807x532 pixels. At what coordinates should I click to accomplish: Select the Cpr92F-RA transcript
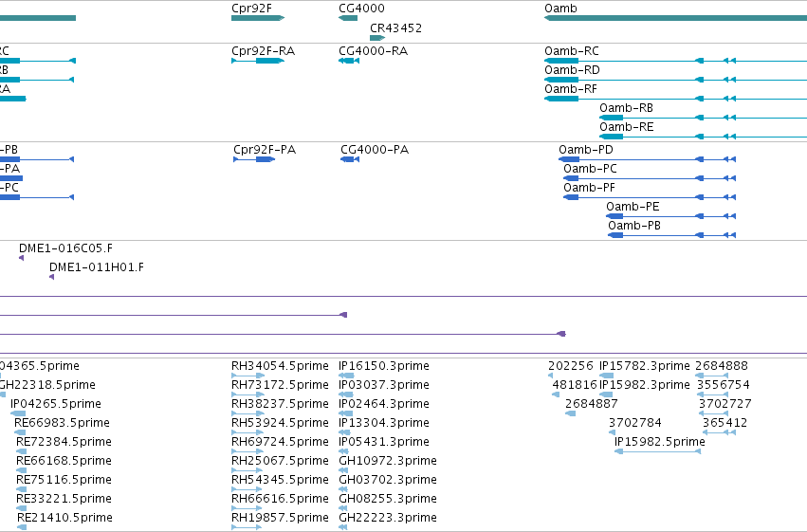pos(258,61)
